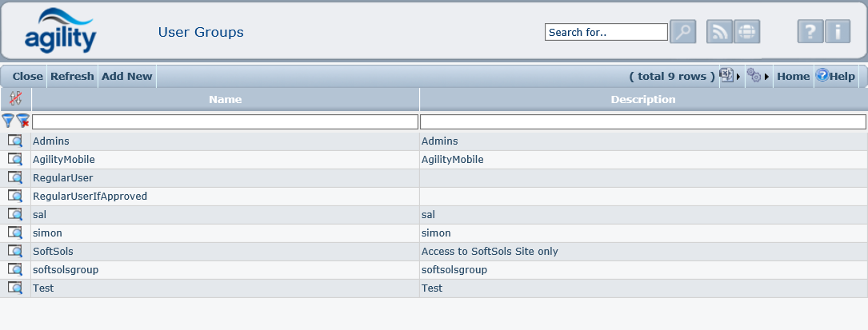Sort by the Name column header
Screen dimensions: 868x330
225,100
